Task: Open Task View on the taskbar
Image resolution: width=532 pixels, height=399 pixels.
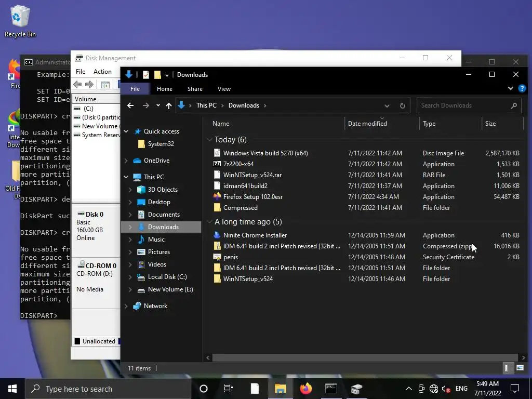Action: tap(229, 389)
